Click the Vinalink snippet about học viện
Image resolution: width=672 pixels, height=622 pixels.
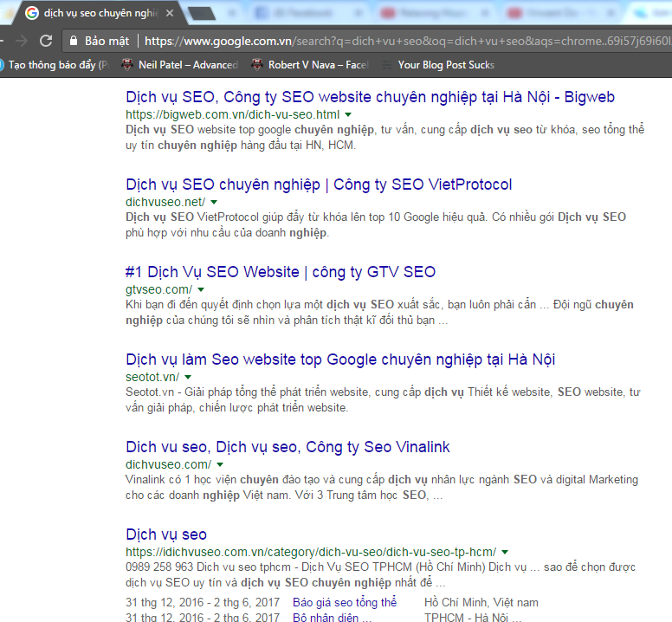click(382, 487)
